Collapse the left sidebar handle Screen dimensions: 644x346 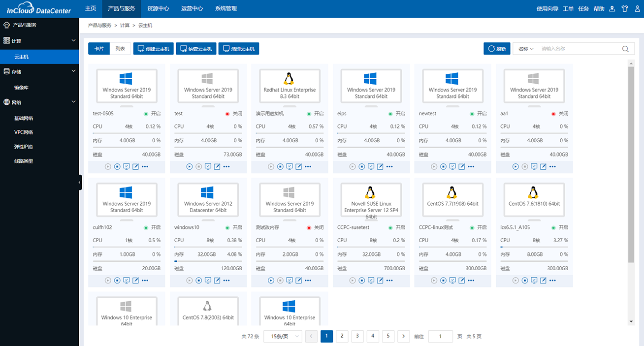(x=80, y=183)
